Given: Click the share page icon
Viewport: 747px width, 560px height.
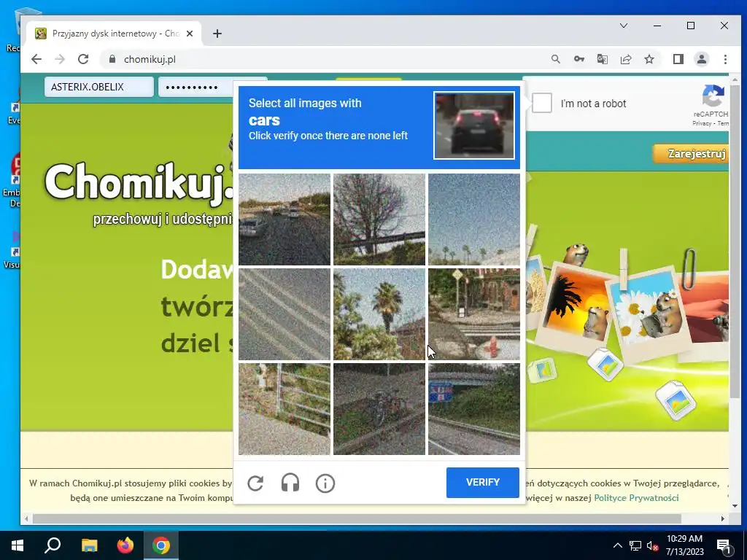Looking at the screenshot, I should click(x=625, y=59).
